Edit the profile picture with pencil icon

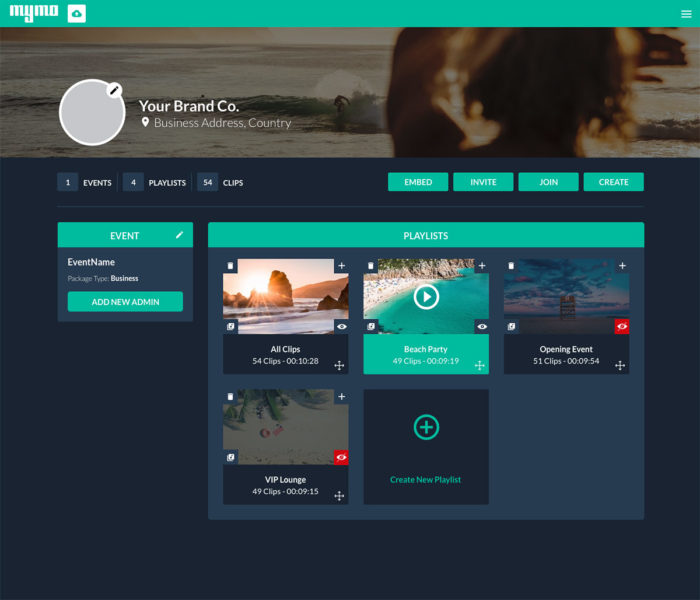coord(114,90)
